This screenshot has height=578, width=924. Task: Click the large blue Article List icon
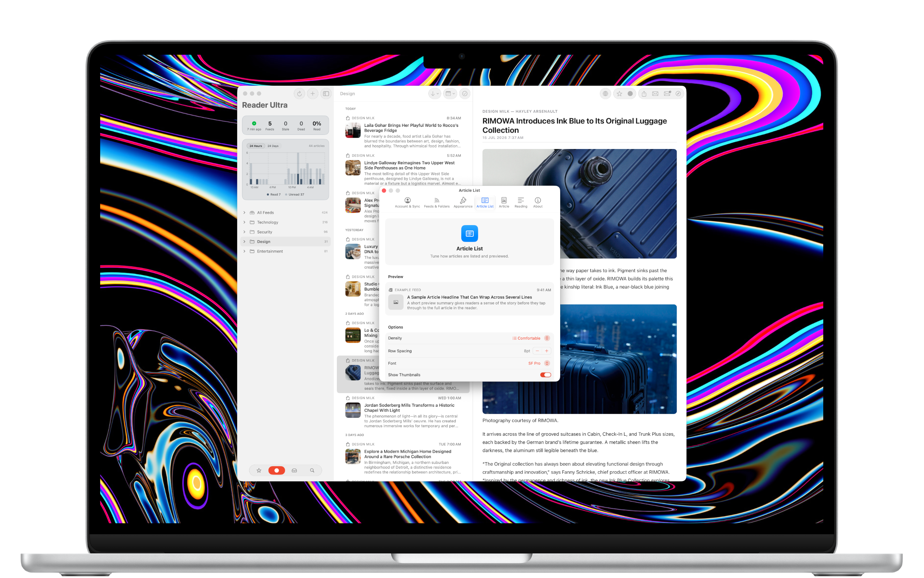(469, 233)
